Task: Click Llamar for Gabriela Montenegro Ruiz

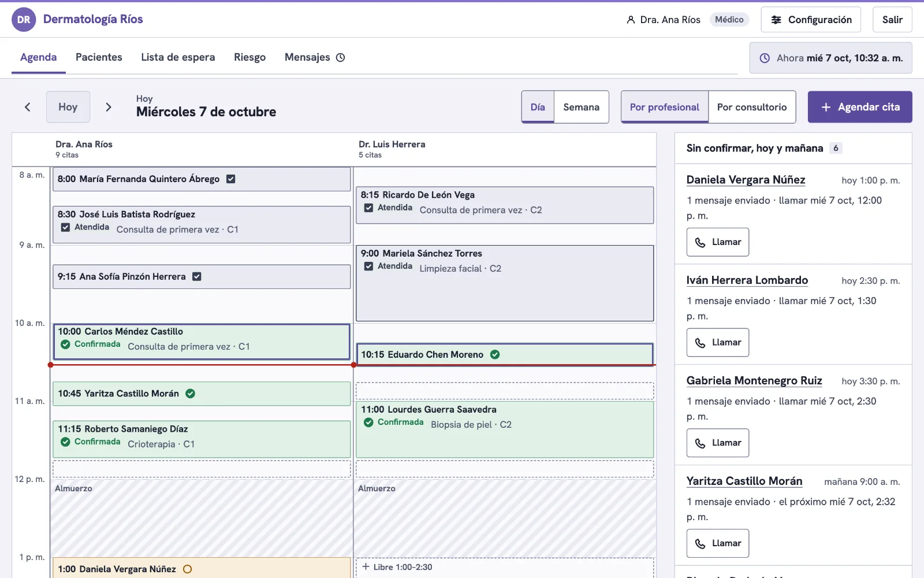Action: [x=718, y=443]
